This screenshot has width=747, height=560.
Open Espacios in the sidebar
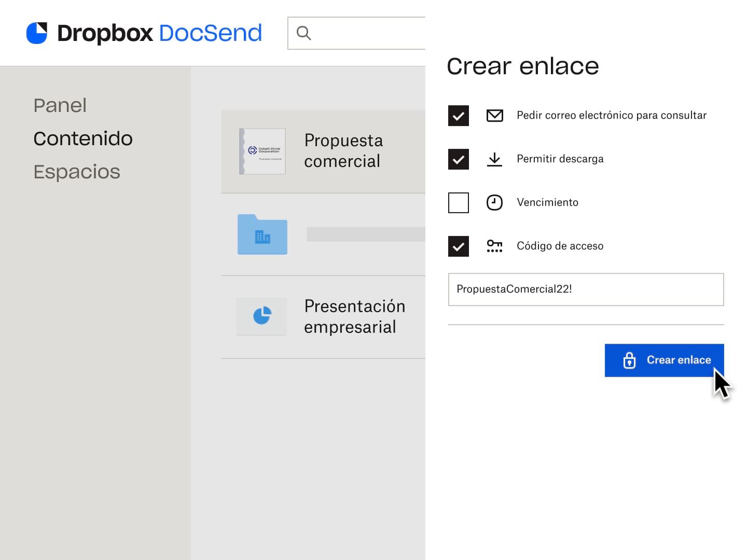pyautogui.click(x=77, y=172)
